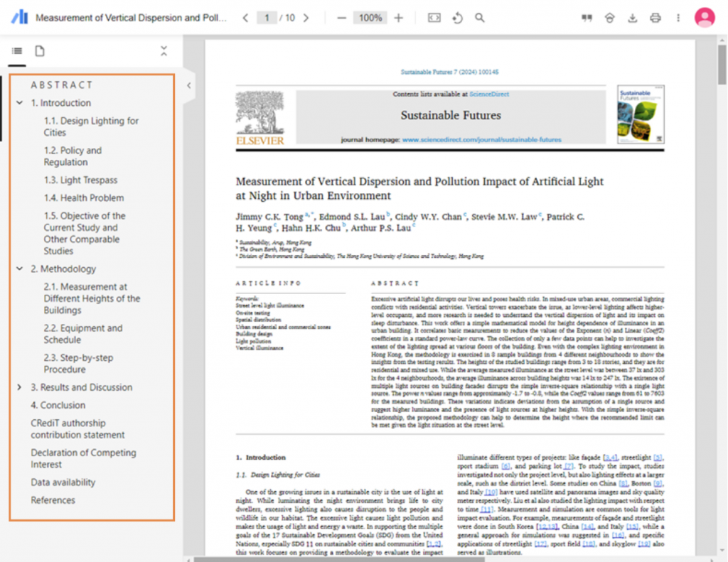This screenshot has height=562, width=728.
Task: Switch to the page thumbnails panel
Action: coord(40,50)
